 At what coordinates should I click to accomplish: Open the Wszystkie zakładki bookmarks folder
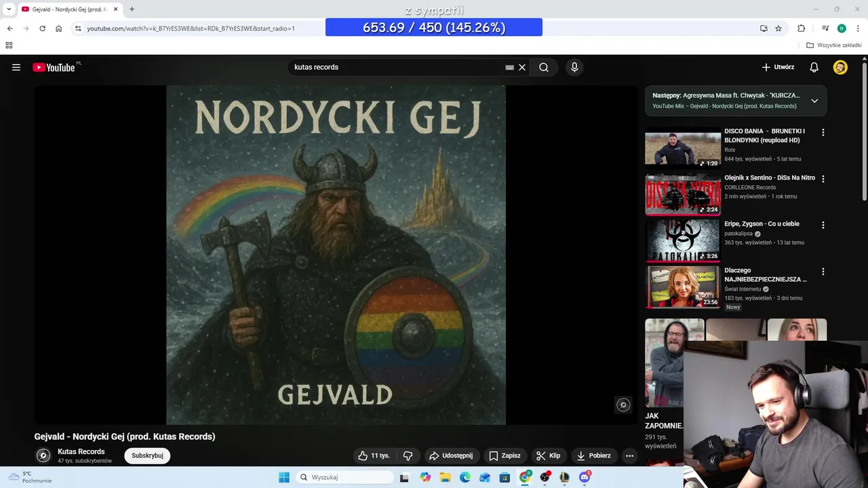coord(834,45)
